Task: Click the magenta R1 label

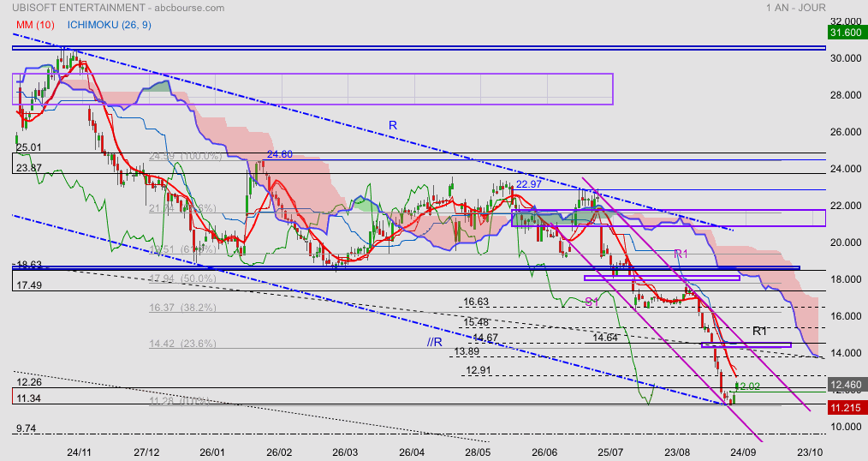Action: click(x=681, y=254)
